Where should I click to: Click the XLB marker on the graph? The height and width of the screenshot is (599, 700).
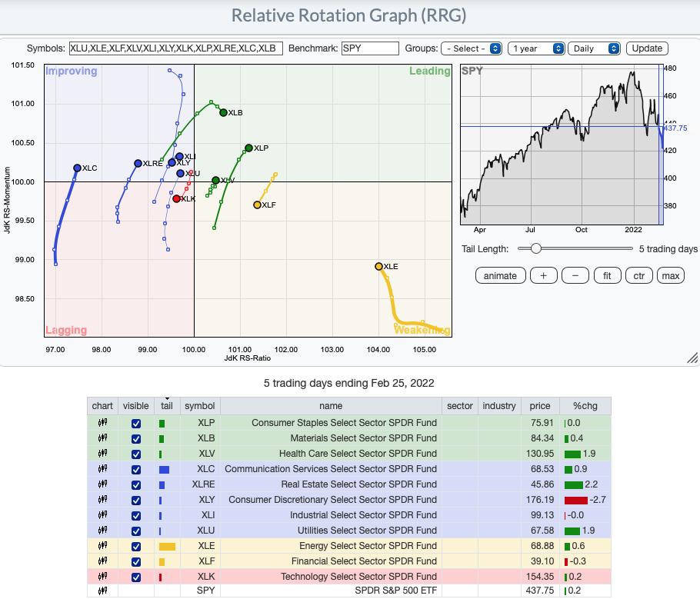223,113
